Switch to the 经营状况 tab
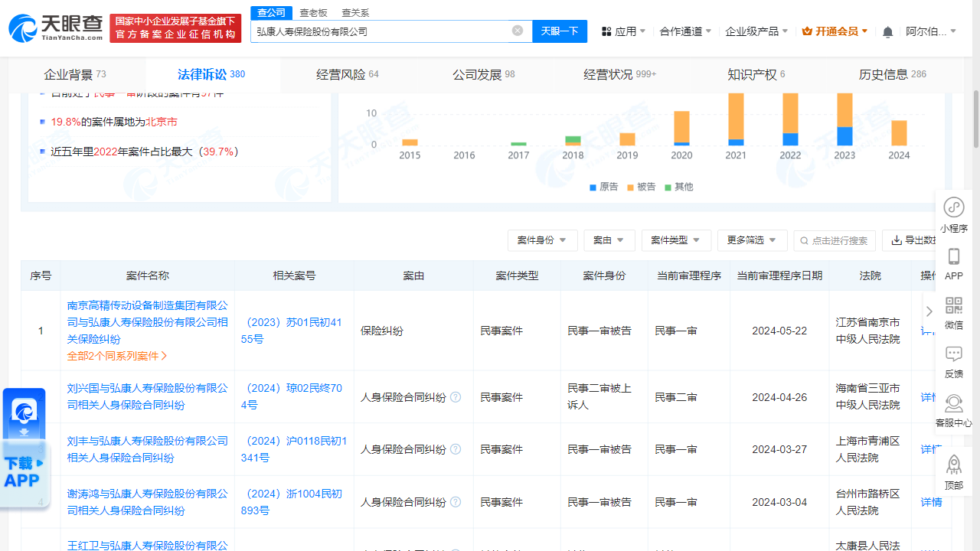This screenshot has height=551, width=980. pyautogui.click(x=620, y=74)
